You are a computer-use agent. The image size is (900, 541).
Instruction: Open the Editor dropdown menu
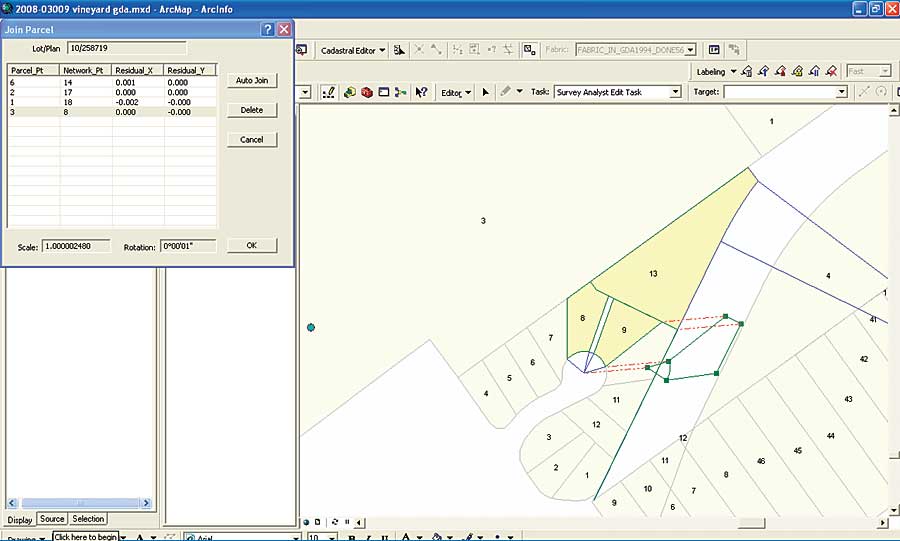tap(456, 92)
